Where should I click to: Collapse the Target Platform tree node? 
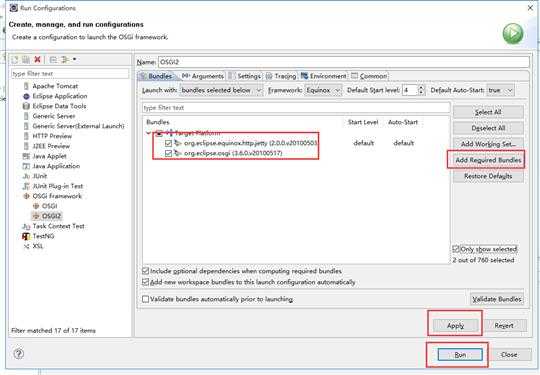(148, 133)
